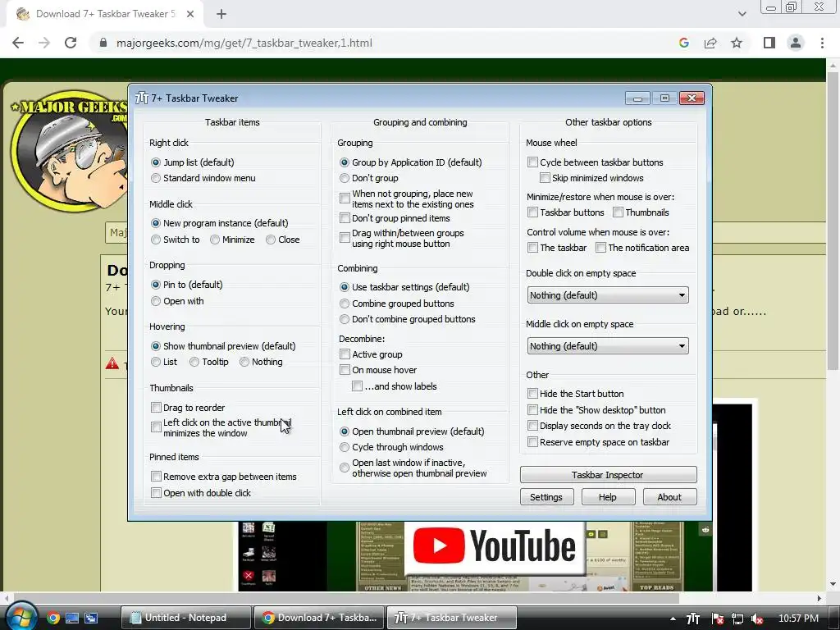This screenshot has height=630, width=840.
Task: Click the flag alert tray icon
Action: click(717, 619)
